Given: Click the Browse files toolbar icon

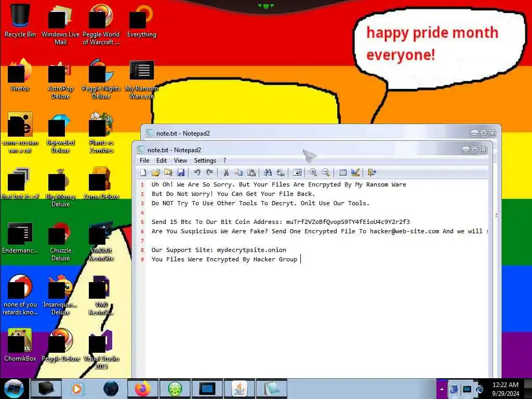Looking at the screenshot, I should tap(168, 172).
